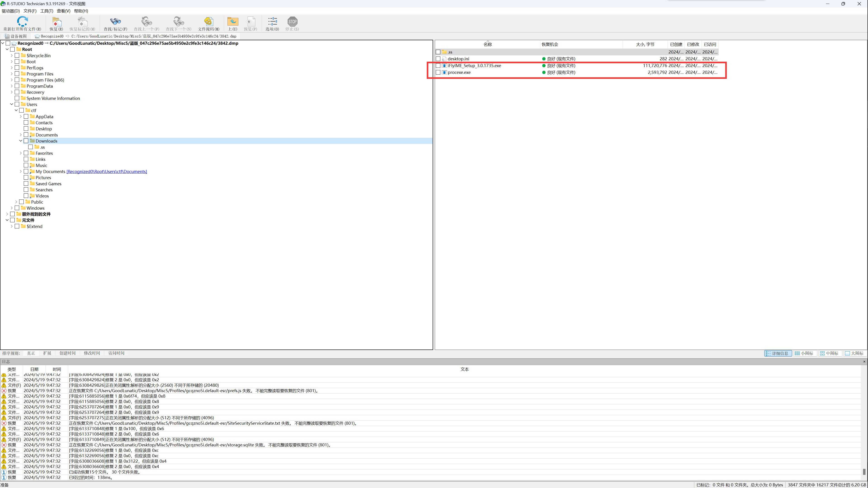868x488 pixels.
Task: Open the Find/Mark (查找/标记) binoculars tool
Action: (x=116, y=21)
